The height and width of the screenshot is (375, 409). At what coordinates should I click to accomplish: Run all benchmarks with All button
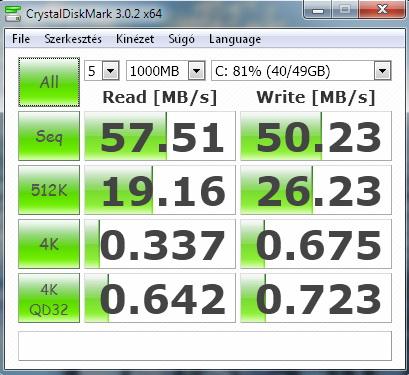tap(49, 82)
